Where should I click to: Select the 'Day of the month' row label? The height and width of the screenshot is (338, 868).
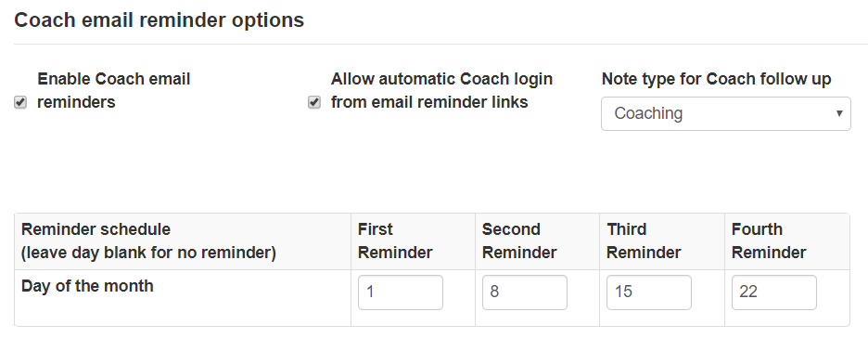(87, 286)
